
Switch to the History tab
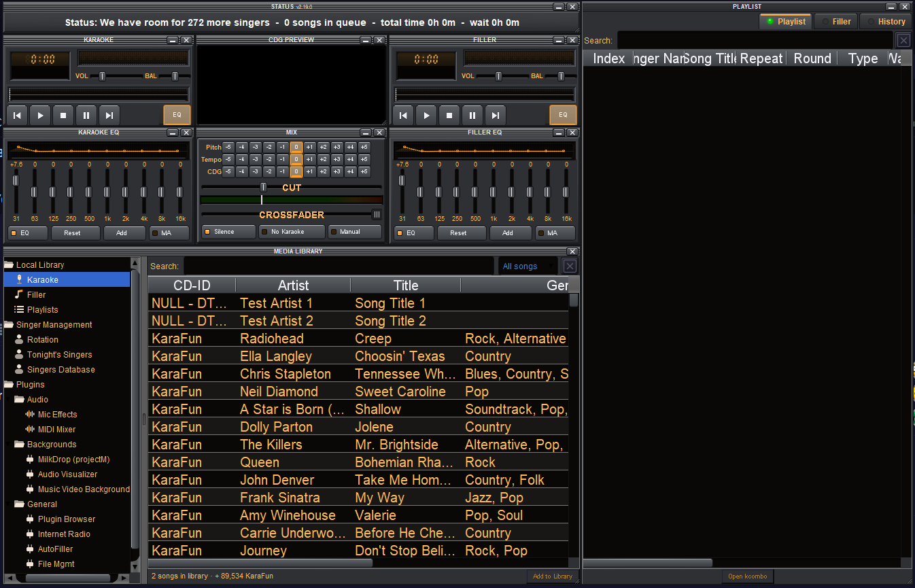885,22
